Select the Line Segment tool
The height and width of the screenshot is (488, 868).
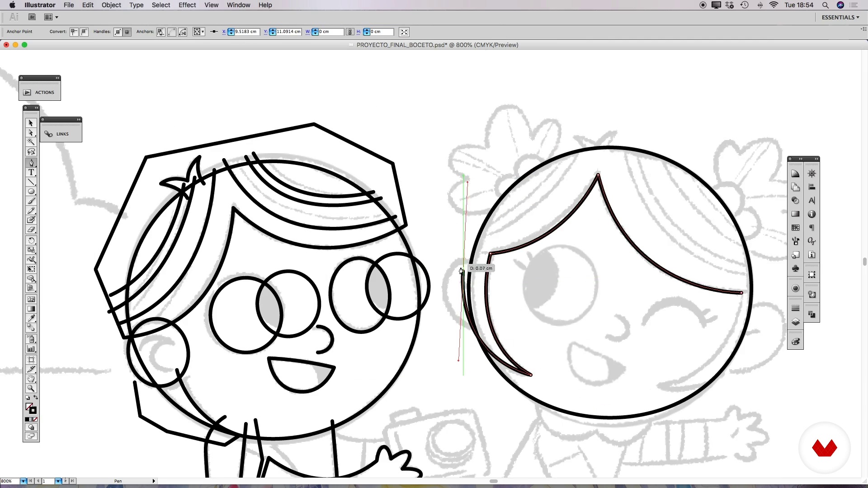(x=31, y=182)
